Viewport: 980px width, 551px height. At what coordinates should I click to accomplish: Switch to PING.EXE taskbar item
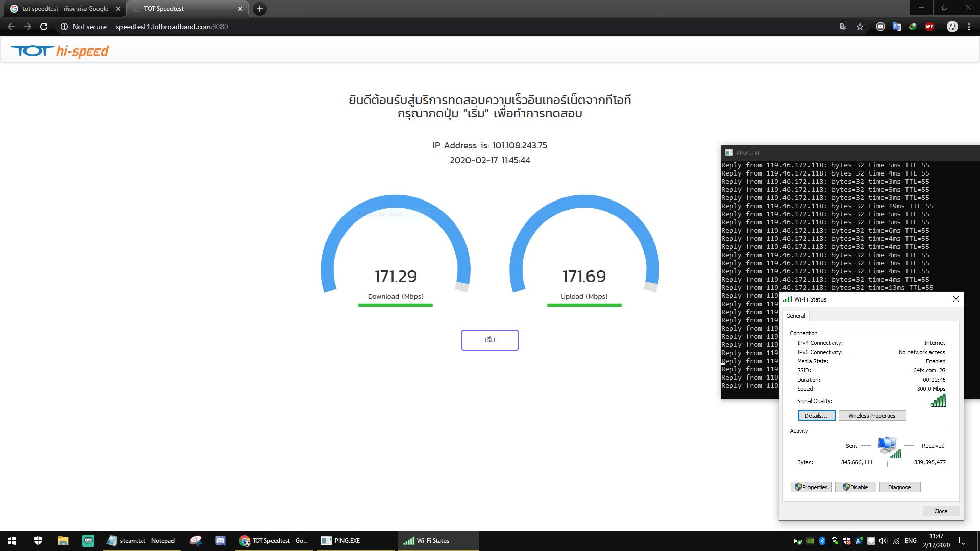click(x=356, y=541)
